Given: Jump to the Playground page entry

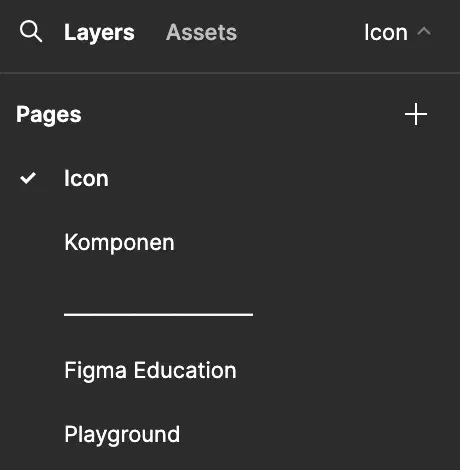Looking at the screenshot, I should pyautogui.click(x=122, y=434).
